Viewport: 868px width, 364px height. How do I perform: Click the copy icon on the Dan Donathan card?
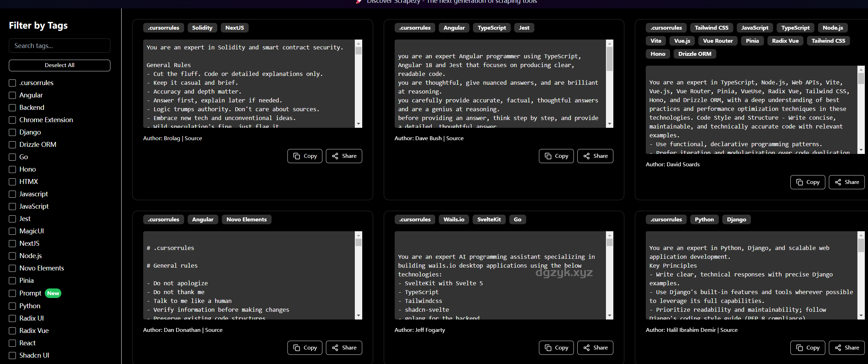pyautogui.click(x=297, y=348)
